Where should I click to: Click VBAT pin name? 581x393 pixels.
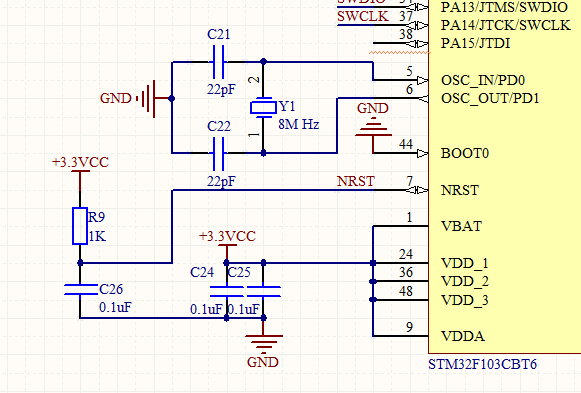coord(461,226)
